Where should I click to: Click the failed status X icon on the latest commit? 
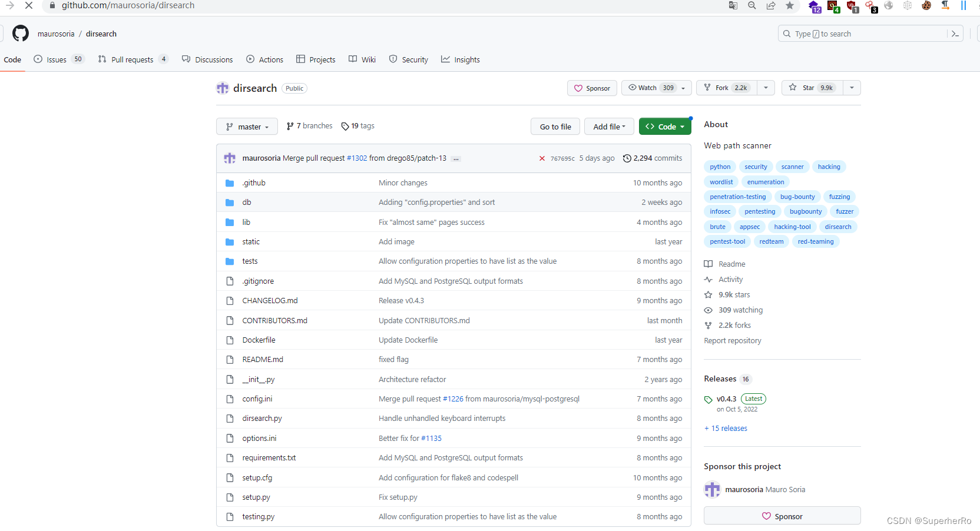point(542,158)
